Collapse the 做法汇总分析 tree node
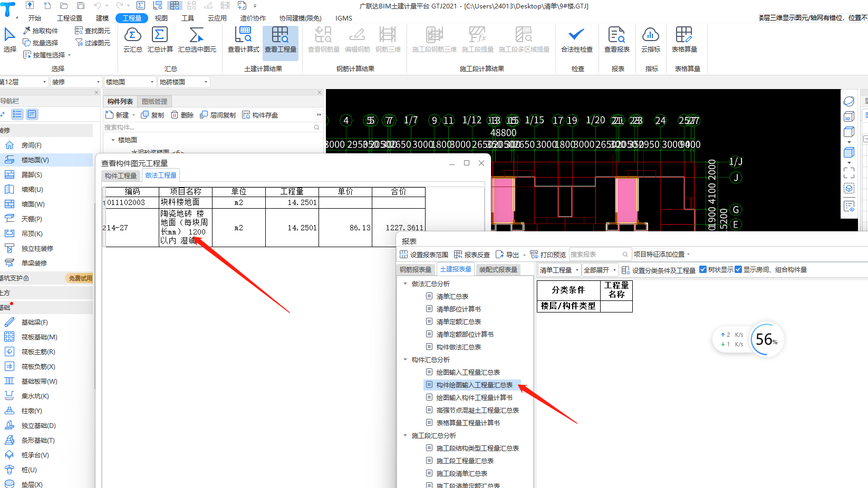Screen dimensions: 868x488 [x=405, y=284]
